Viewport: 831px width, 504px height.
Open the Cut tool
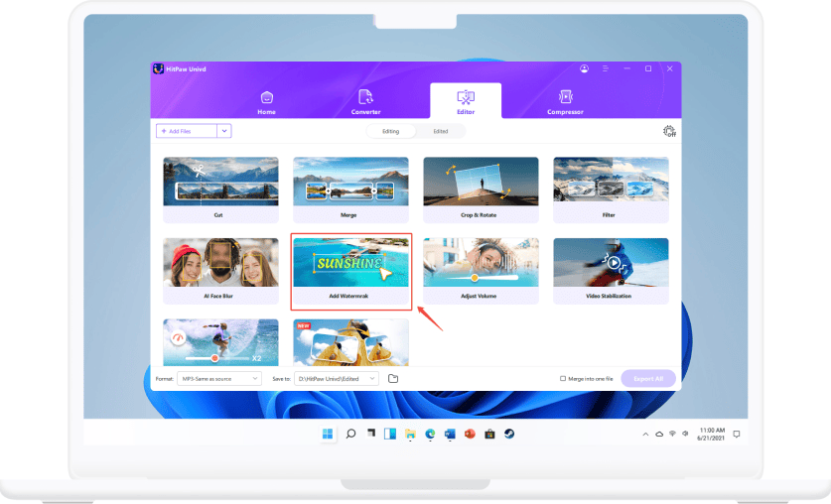point(220,189)
